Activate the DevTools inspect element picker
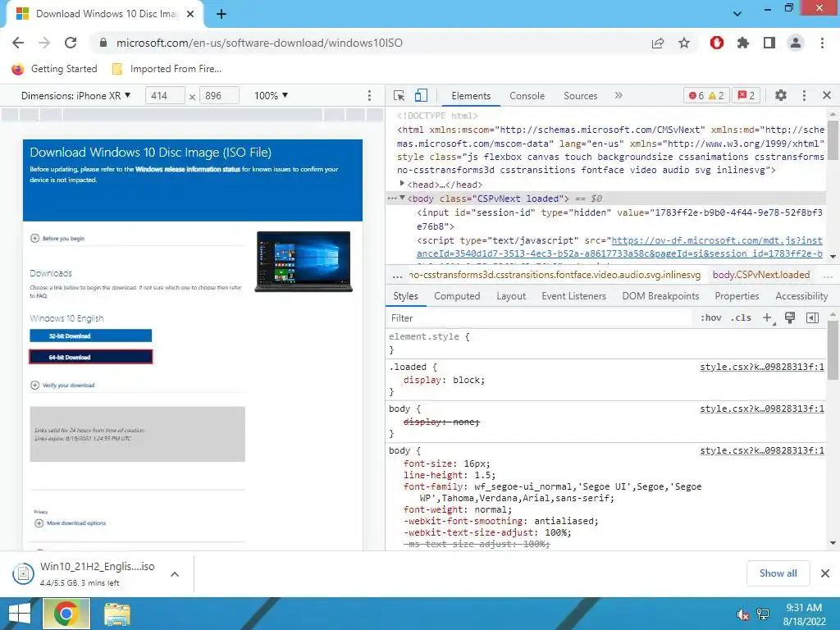The width and height of the screenshot is (840, 630). (x=399, y=95)
